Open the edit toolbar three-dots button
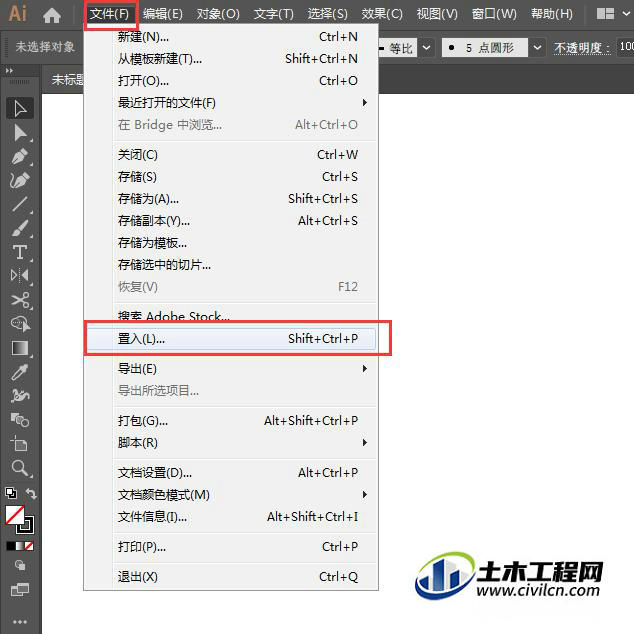 coord(20,621)
